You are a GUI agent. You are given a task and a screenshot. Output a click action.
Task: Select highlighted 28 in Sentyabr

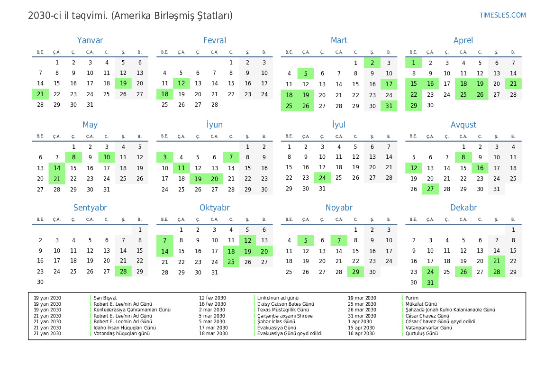(x=123, y=272)
